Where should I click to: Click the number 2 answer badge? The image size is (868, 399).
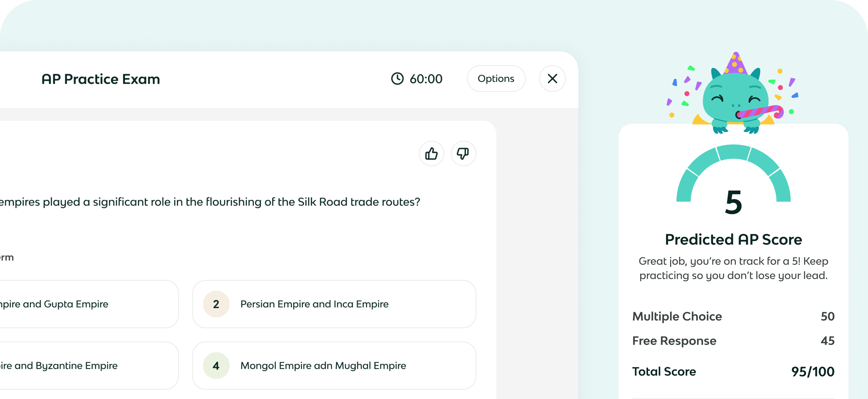(216, 304)
